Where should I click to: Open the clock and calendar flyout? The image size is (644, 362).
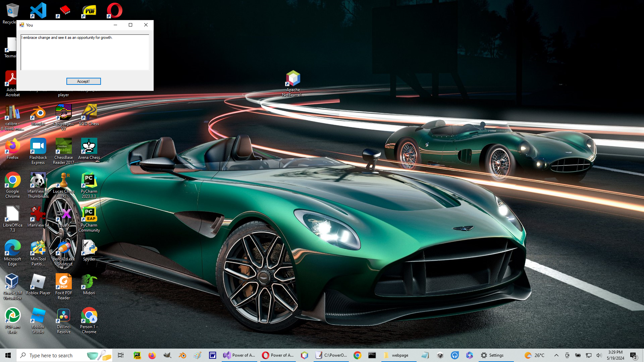(615, 355)
